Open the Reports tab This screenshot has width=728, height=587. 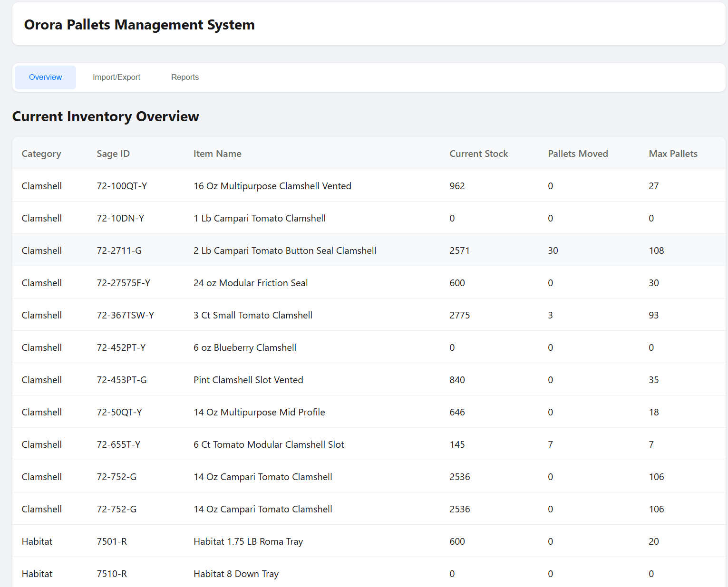[185, 77]
